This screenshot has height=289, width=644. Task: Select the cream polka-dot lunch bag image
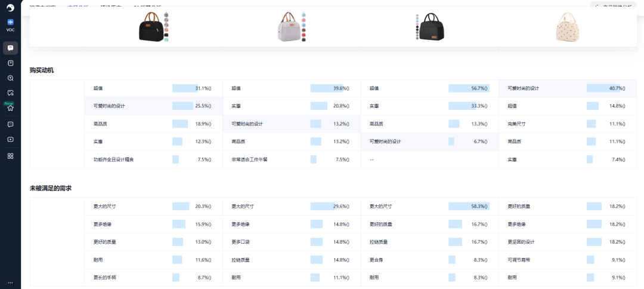pos(568,27)
